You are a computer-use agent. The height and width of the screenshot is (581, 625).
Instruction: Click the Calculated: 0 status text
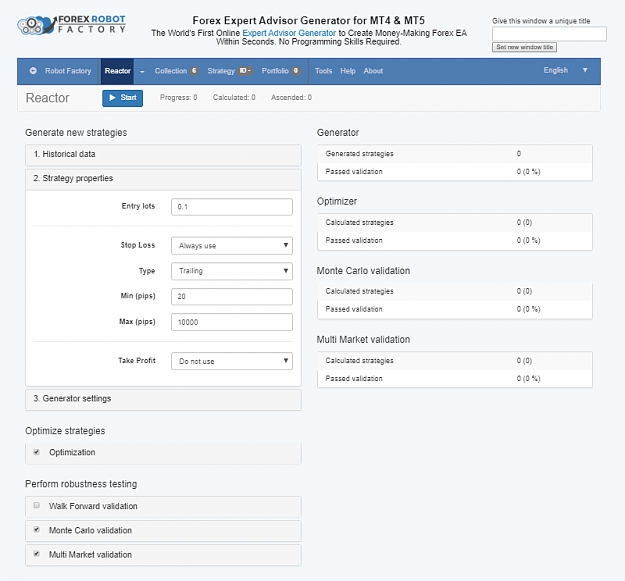coord(234,98)
